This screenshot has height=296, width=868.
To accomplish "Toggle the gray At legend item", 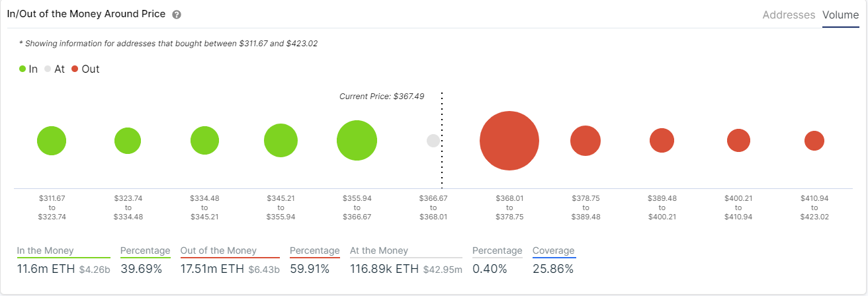I will coord(54,69).
